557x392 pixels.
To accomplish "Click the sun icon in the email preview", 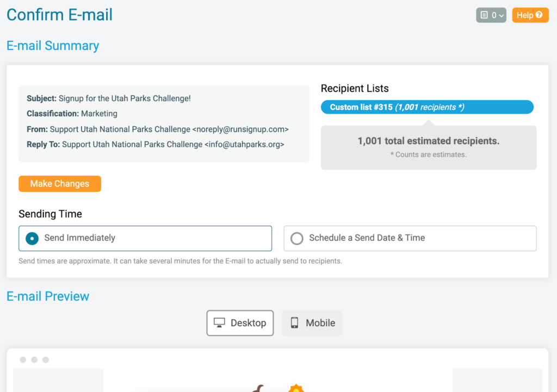I will [x=296, y=388].
